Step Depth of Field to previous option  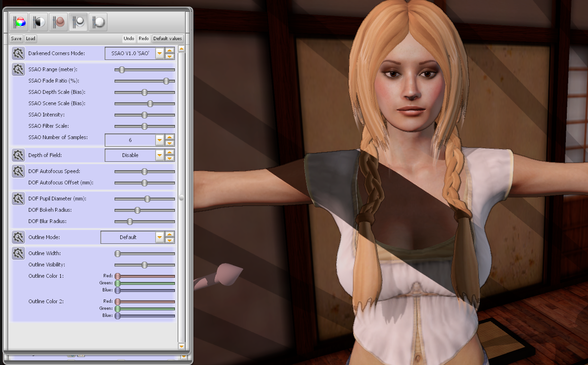170,152
